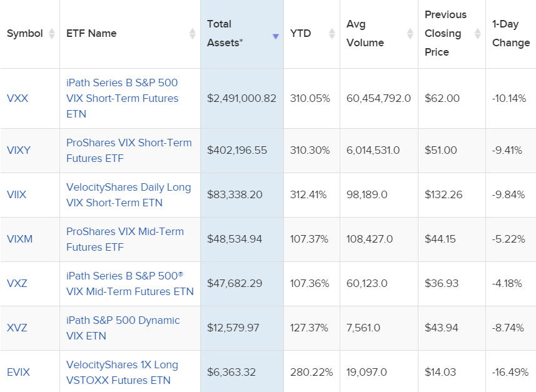536x392 pixels.
Task: Click sort arrows beside YTD header
Action: [331, 34]
